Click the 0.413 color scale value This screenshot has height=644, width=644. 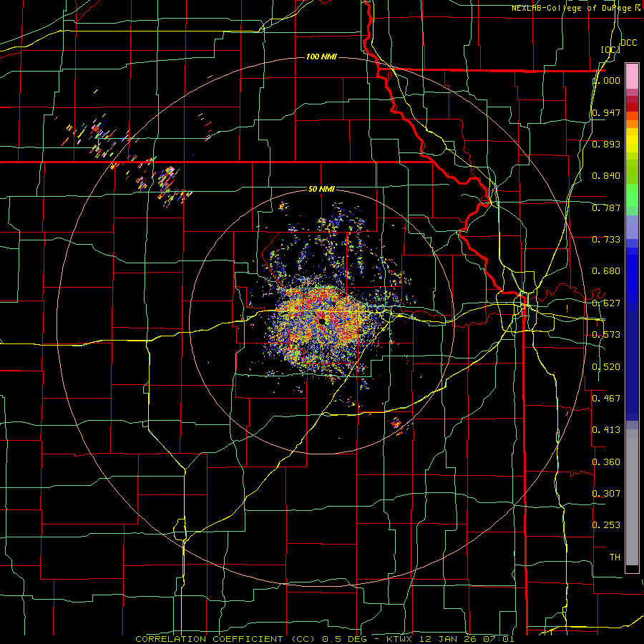pyautogui.click(x=606, y=430)
